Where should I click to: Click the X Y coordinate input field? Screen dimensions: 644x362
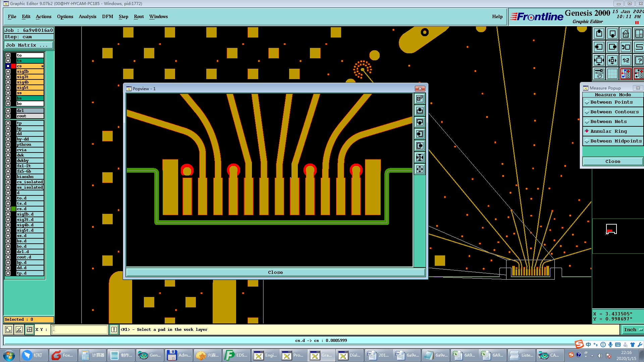(80, 330)
